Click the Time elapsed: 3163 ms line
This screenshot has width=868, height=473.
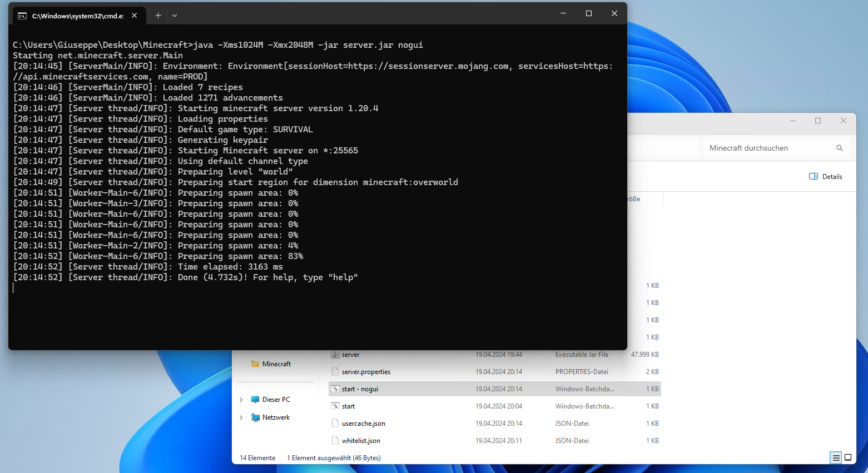pyautogui.click(x=148, y=267)
